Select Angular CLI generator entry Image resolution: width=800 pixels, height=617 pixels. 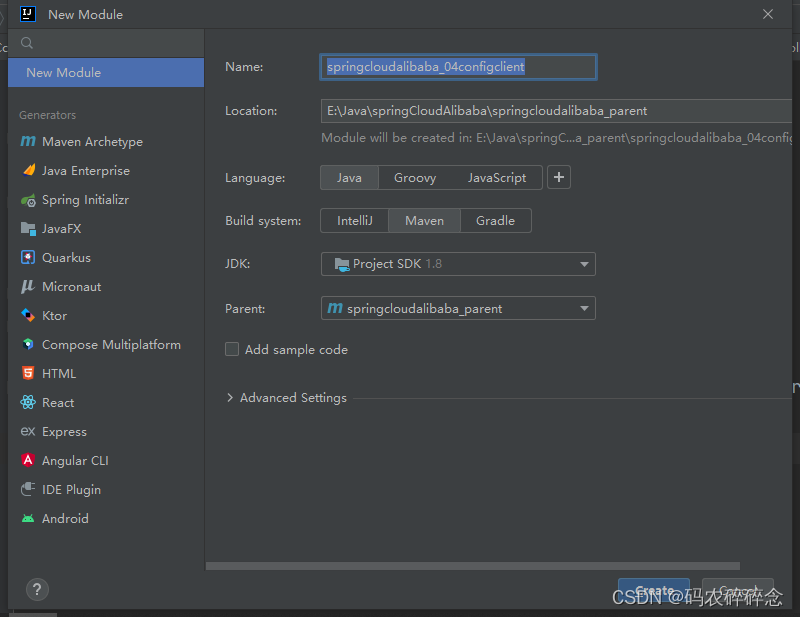[x=106, y=460]
